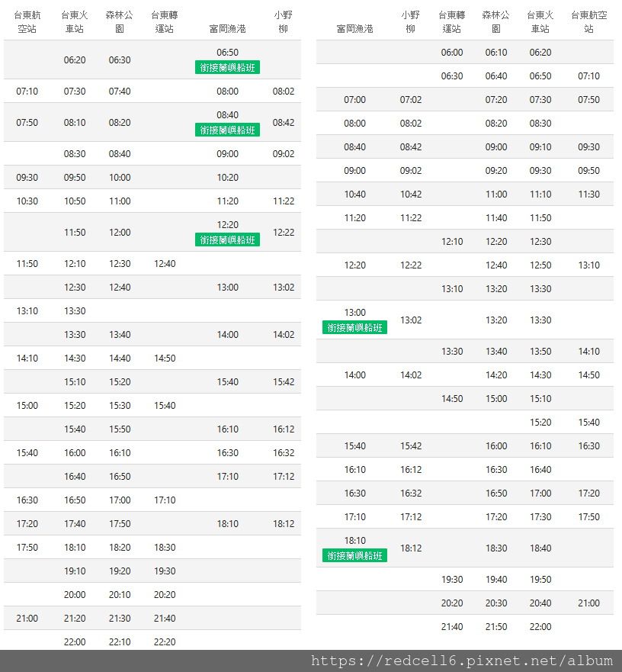Click 台東火車站 header in the left timetable
This screenshot has height=672, width=622.
point(75,21)
